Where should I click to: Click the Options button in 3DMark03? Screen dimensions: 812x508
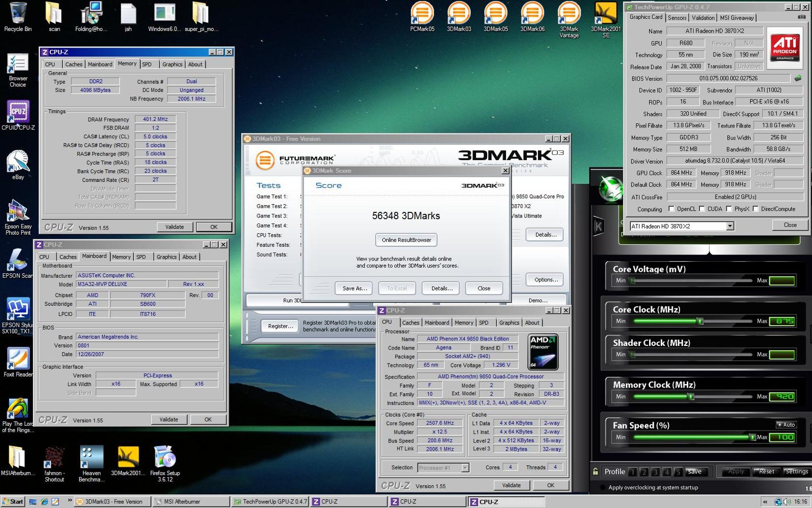pyautogui.click(x=546, y=279)
